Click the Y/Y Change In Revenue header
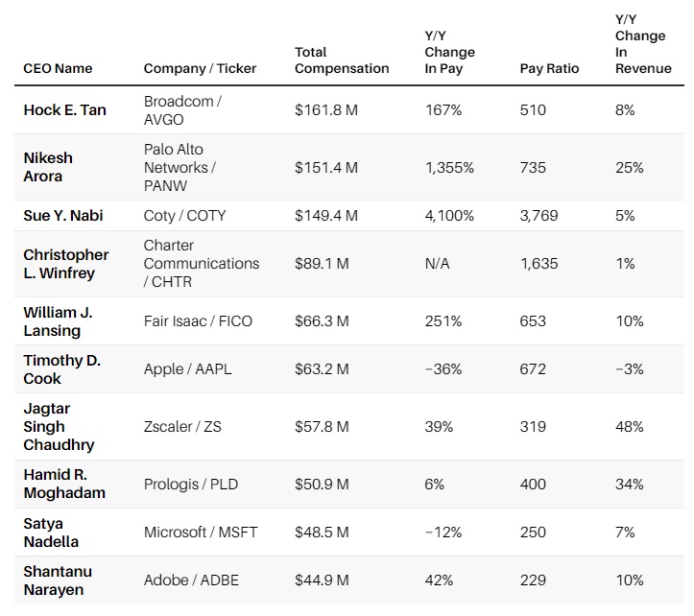Screen dimensions: 694x616 (x=642, y=43)
